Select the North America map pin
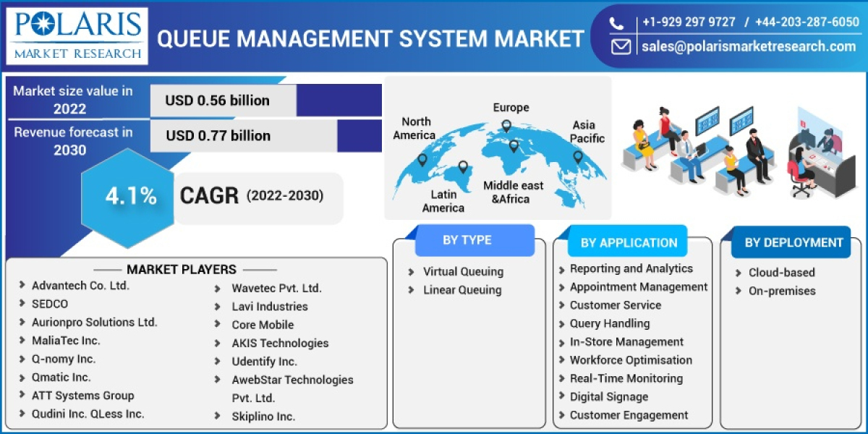Viewport: 868px width, 434px height. (x=422, y=161)
